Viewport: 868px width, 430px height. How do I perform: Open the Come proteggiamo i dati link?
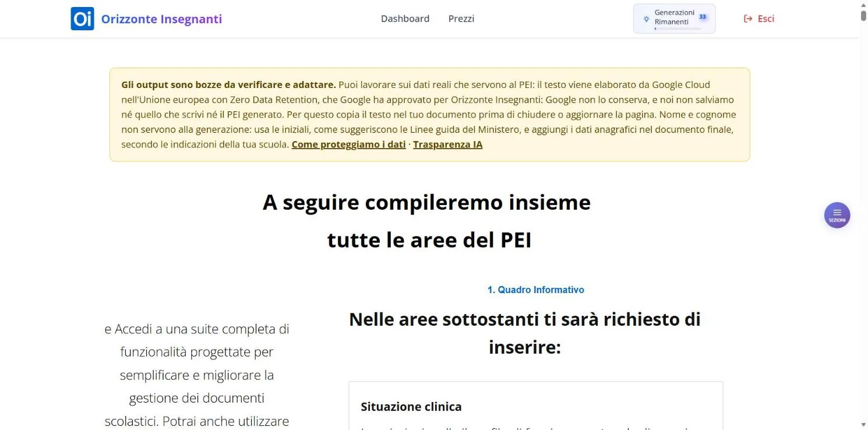pyautogui.click(x=348, y=144)
